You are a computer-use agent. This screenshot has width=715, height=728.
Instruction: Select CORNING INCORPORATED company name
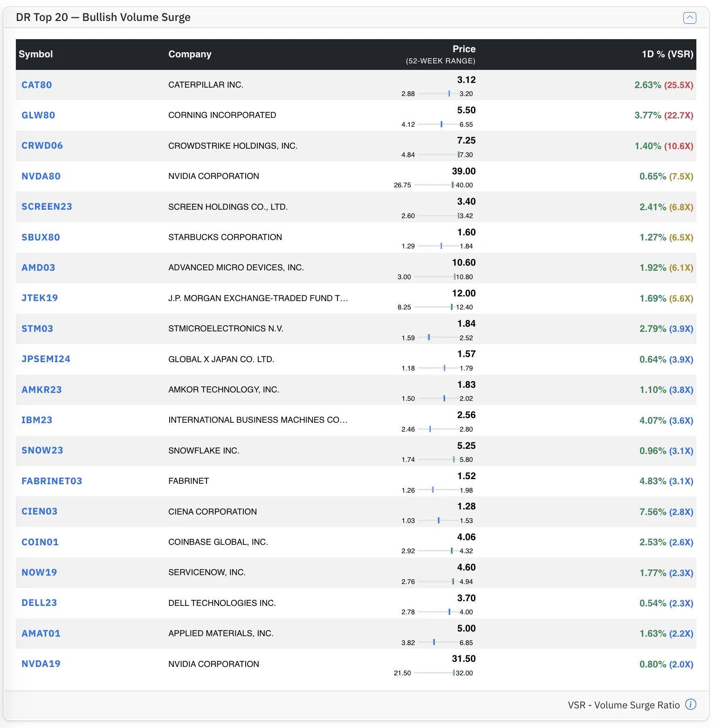[222, 115]
